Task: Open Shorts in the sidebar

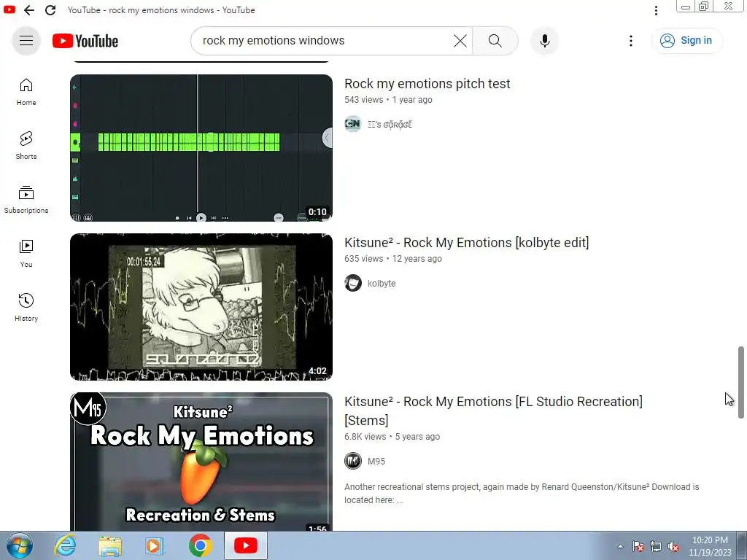Action: [26, 146]
